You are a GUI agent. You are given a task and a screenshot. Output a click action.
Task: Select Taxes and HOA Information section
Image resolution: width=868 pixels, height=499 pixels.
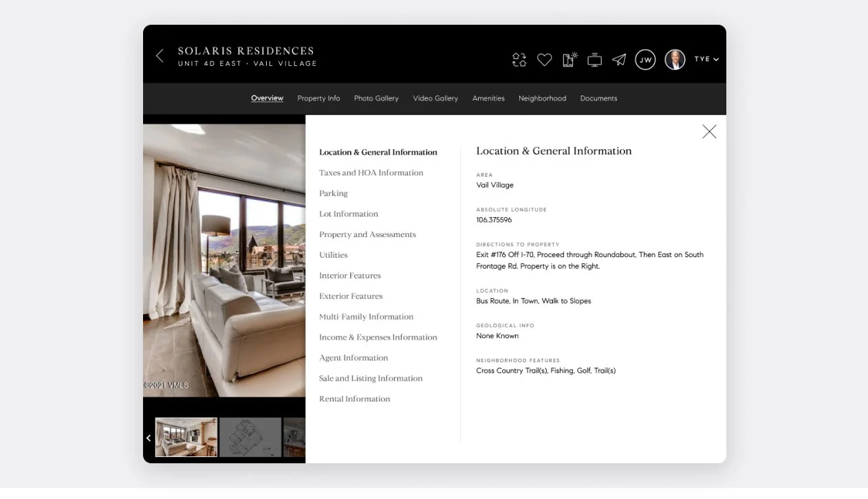click(371, 173)
